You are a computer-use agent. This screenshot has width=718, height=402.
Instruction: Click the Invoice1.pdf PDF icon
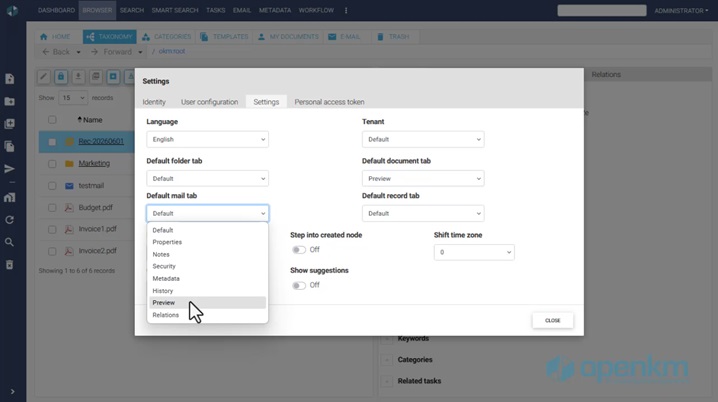pyautogui.click(x=69, y=229)
